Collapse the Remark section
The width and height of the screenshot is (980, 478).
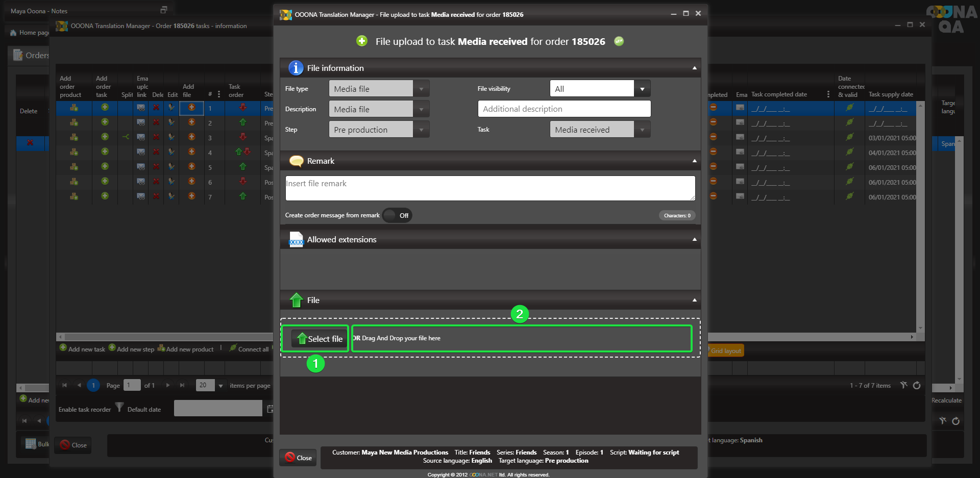pyautogui.click(x=694, y=161)
